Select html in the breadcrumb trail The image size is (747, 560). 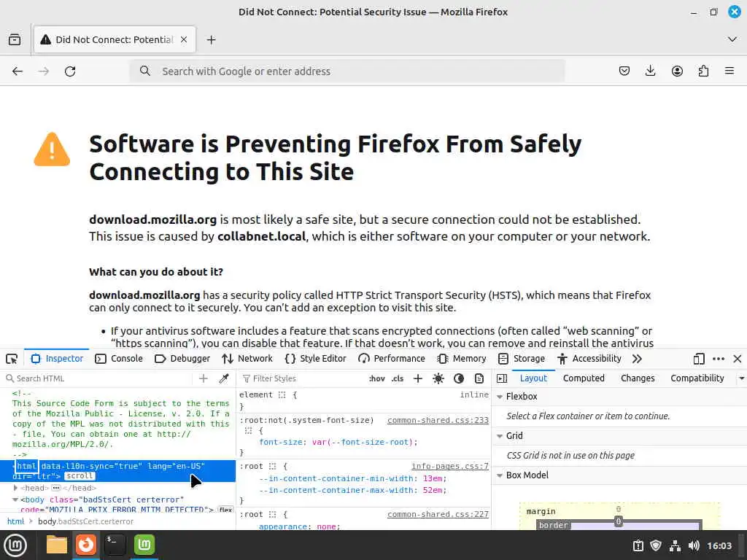(15, 521)
